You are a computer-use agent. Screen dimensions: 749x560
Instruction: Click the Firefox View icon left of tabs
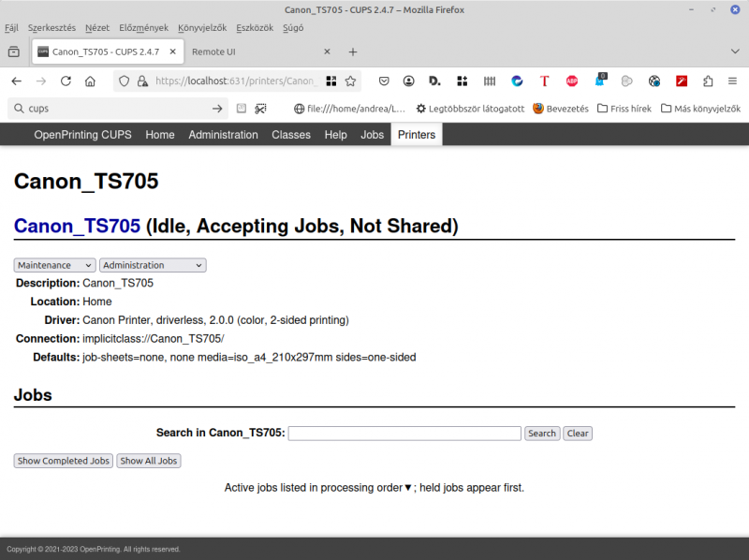(14, 52)
